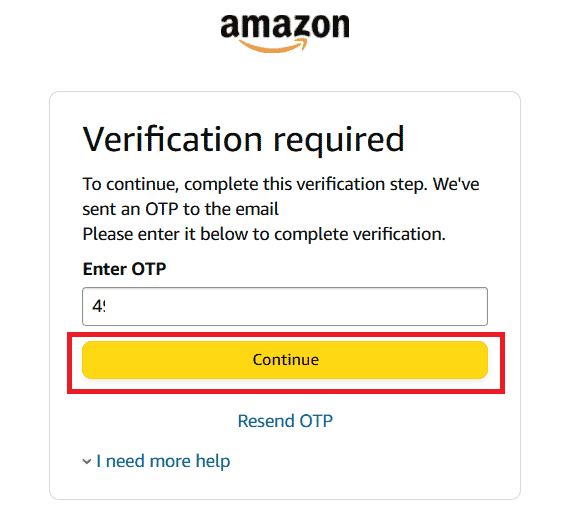Click the left edge of the yellow Continue button

click(89, 360)
